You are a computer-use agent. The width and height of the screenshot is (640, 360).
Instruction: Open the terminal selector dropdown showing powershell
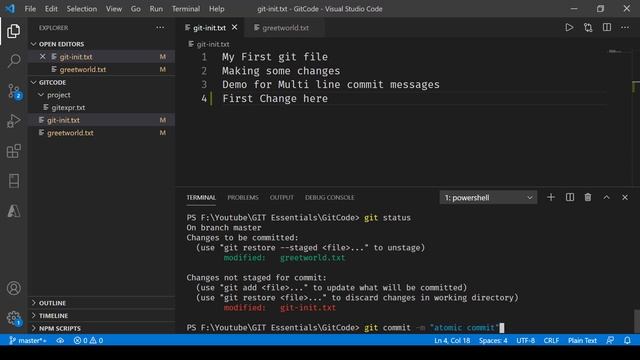488,198
